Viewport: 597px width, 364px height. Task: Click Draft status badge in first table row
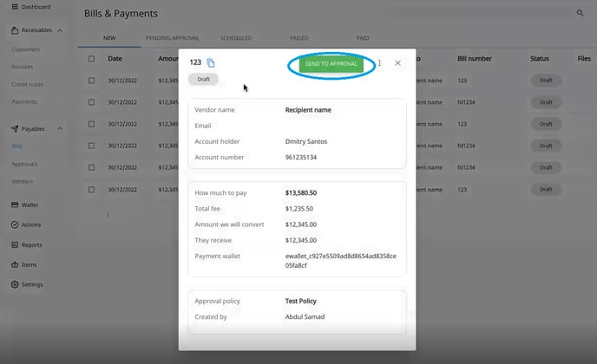tap(546, 81)
